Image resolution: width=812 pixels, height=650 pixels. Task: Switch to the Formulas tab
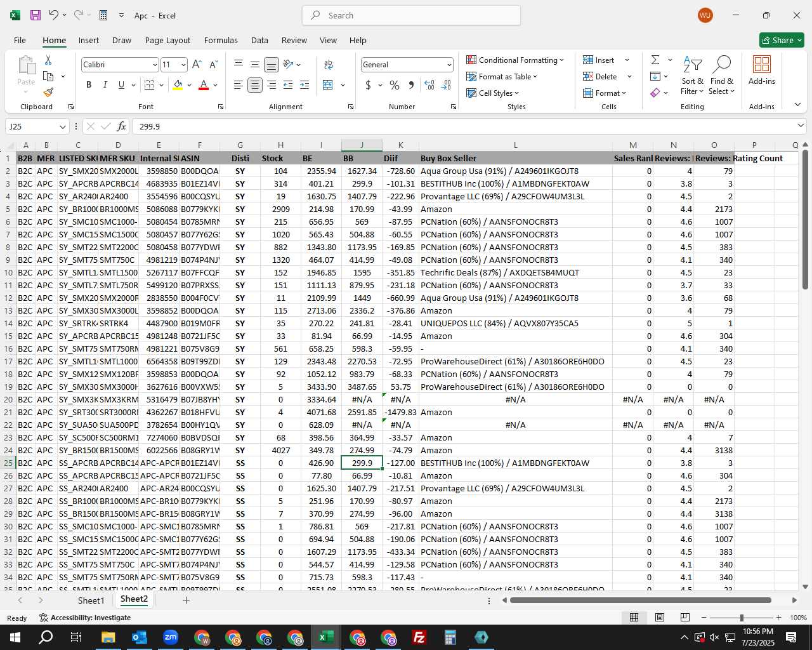pos(221,40)
